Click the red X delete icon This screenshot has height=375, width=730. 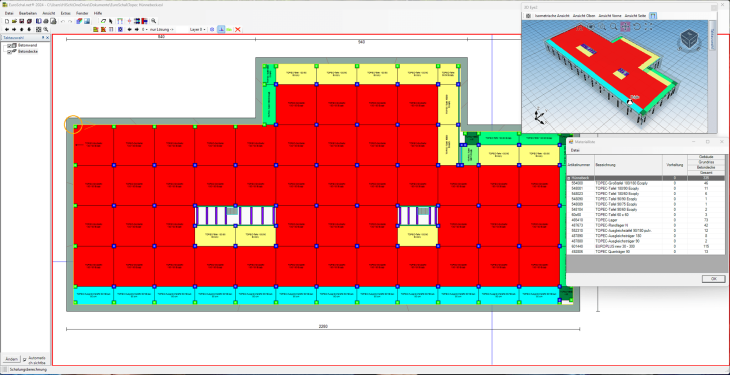[x=238, y=29]
